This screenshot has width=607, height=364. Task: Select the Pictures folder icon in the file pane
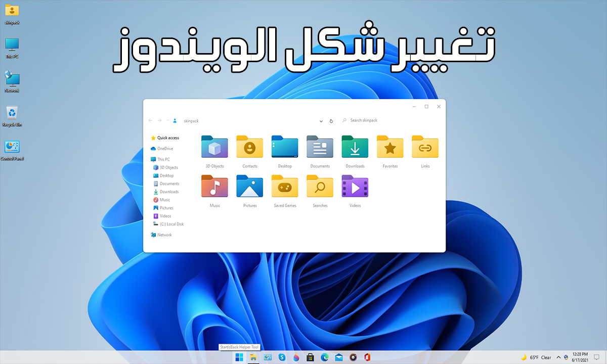tap(249, 186)
